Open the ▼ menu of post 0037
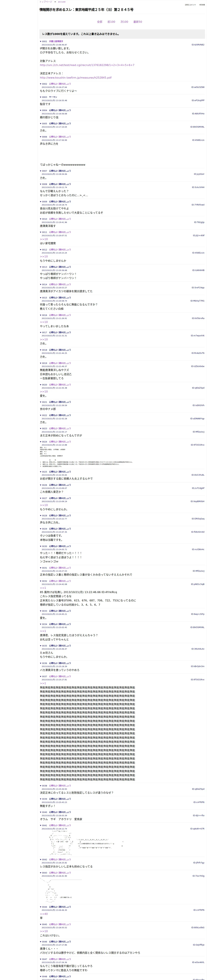Viewport: 210px width, 980px height. click(41, 676)
